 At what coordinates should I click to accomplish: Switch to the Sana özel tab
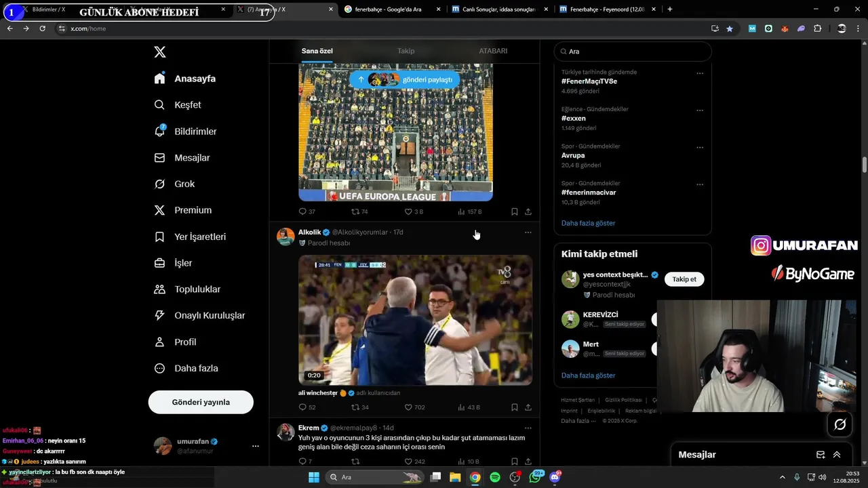tap(317, 51)
